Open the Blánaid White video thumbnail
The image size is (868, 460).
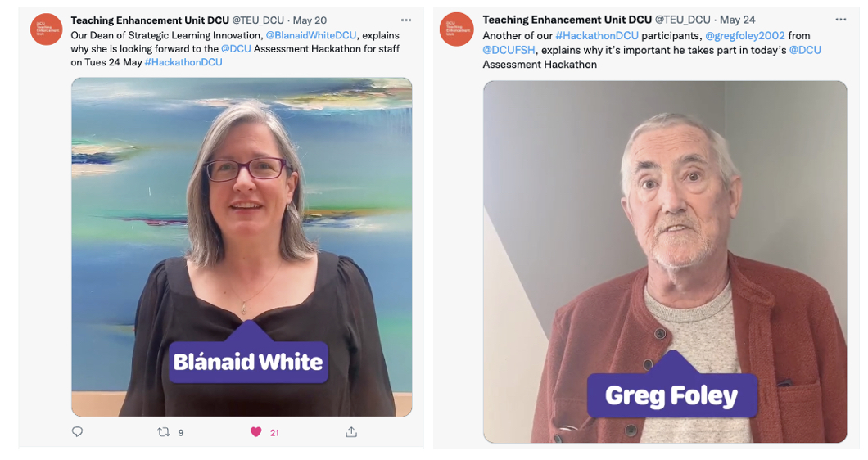pyautogui.click(x=242, y=247)
